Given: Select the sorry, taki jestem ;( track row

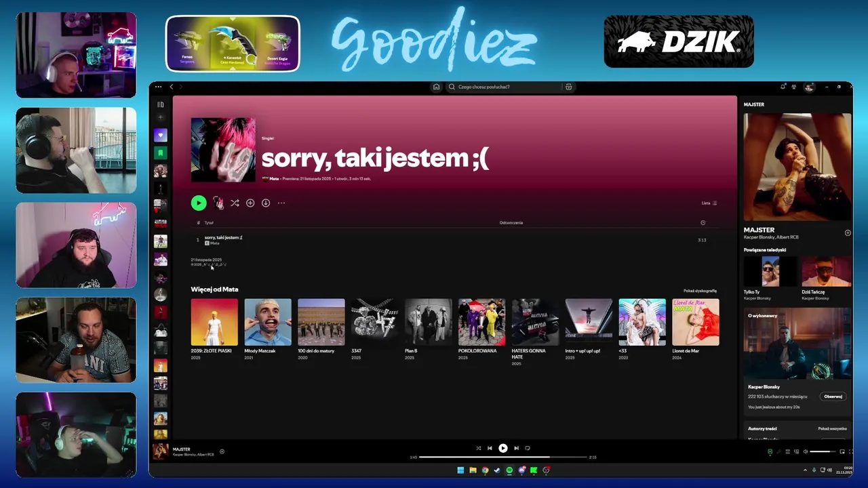Looking at the screenshot, I should tap(453, 240).
